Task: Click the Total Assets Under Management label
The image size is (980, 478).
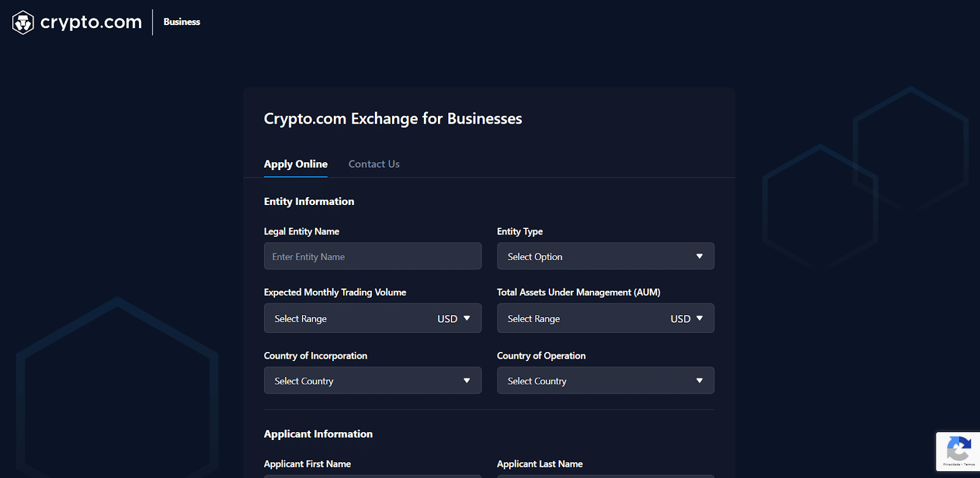Action: click(579, 293)
